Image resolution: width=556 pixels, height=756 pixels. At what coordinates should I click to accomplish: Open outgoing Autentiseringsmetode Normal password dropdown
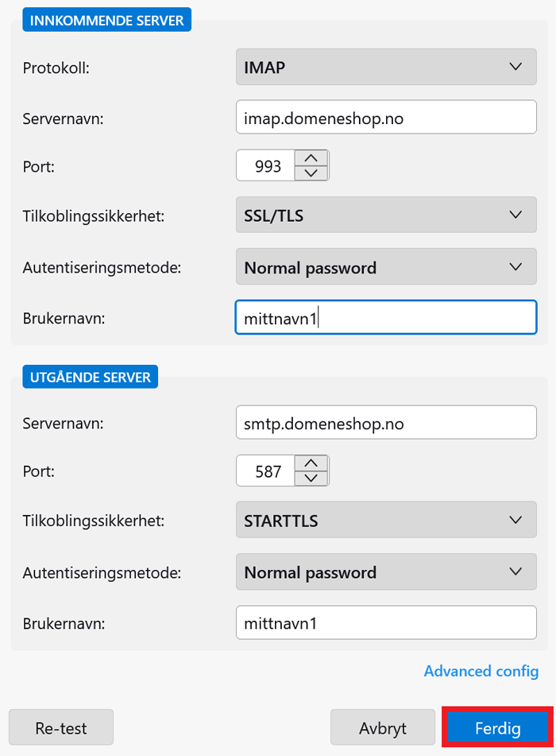[x=386, y=572]
